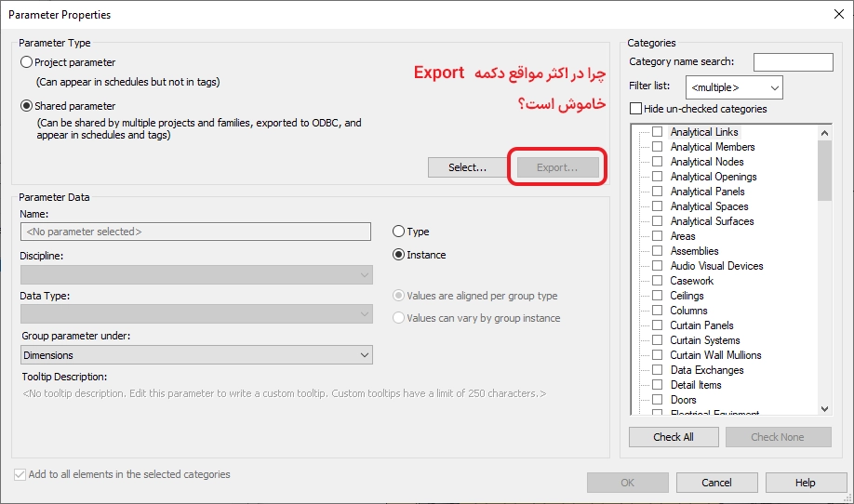The image size is (854, 504).
Task: Click the Category name search field
Action: click(x=793, y=62)
